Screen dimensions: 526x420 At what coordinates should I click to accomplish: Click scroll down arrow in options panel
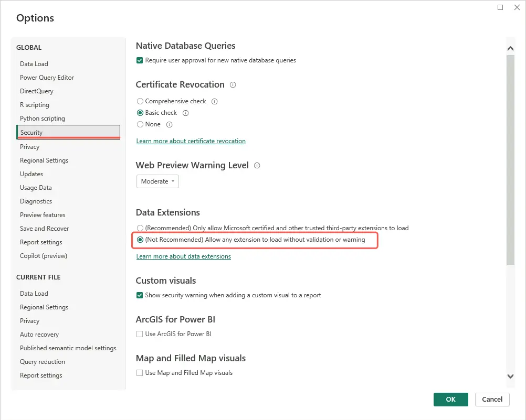(x=510, y=376)
